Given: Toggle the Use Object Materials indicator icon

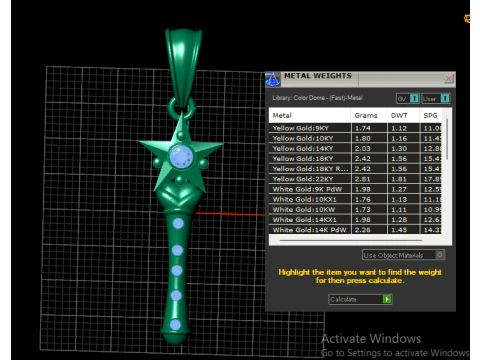Looking at the screenshot, I should point(440,255).
